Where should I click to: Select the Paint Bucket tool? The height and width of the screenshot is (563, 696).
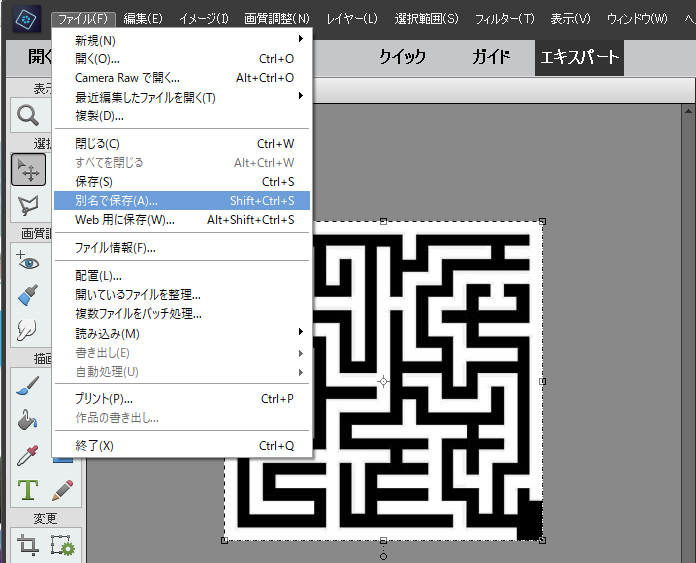28,420
